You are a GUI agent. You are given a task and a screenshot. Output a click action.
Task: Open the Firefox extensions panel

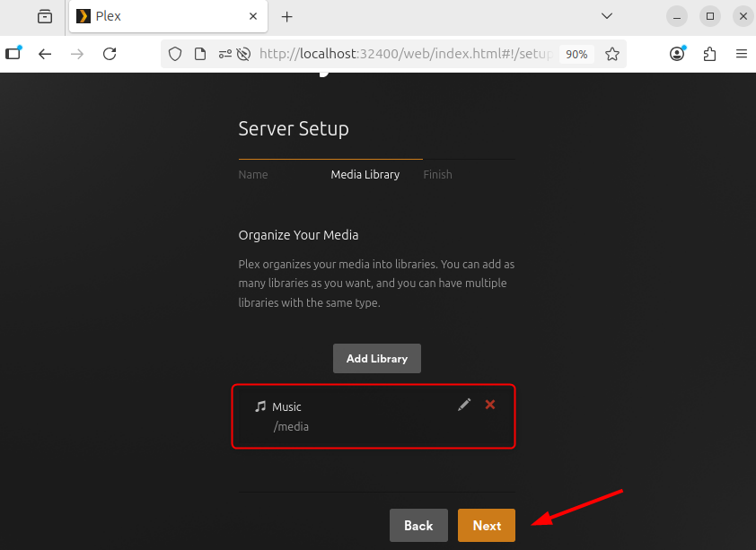pyautogui.click(x=709, y=54)
